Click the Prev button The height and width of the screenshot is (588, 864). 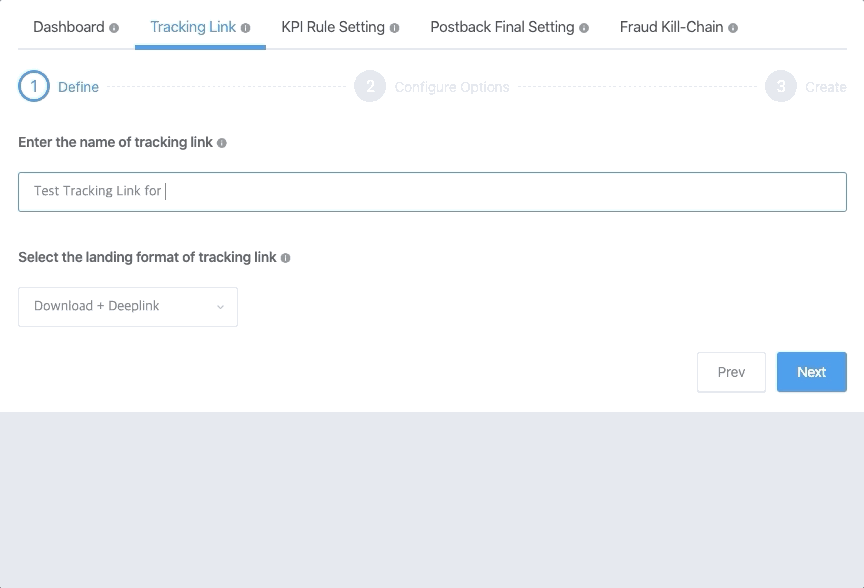click(731, 371)
